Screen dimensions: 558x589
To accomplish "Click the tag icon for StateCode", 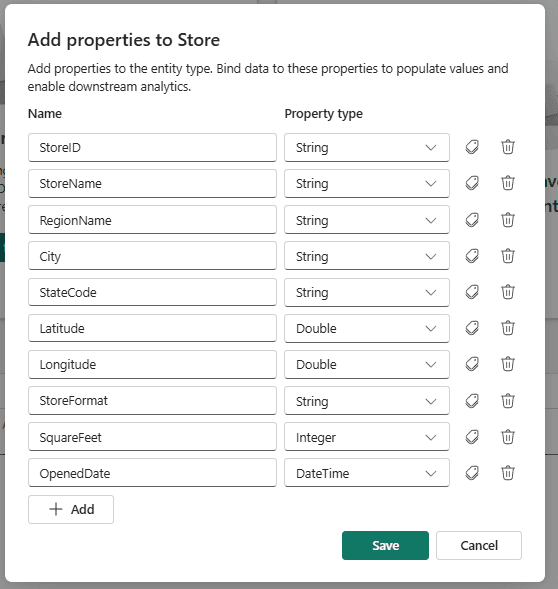I will point(472,292).
